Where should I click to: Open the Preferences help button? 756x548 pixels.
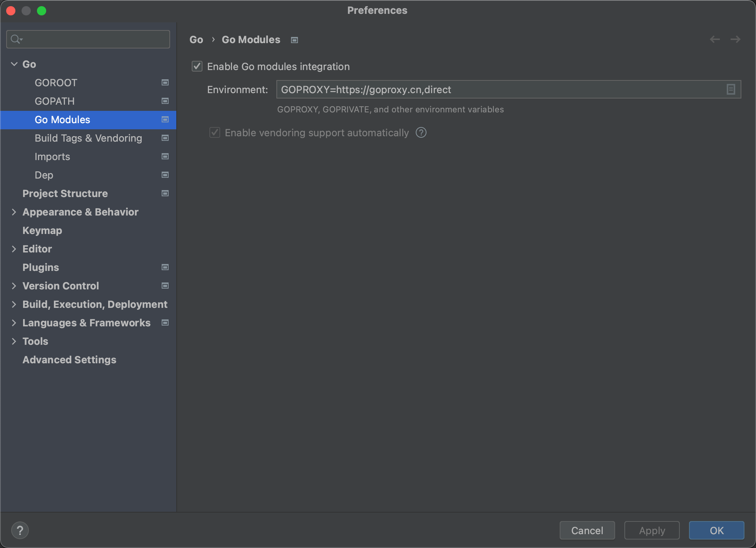click(x=20, y=530)
